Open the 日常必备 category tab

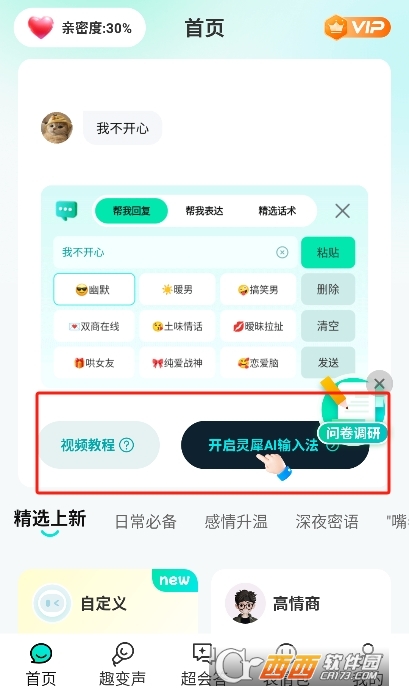[x=146, y=522]
